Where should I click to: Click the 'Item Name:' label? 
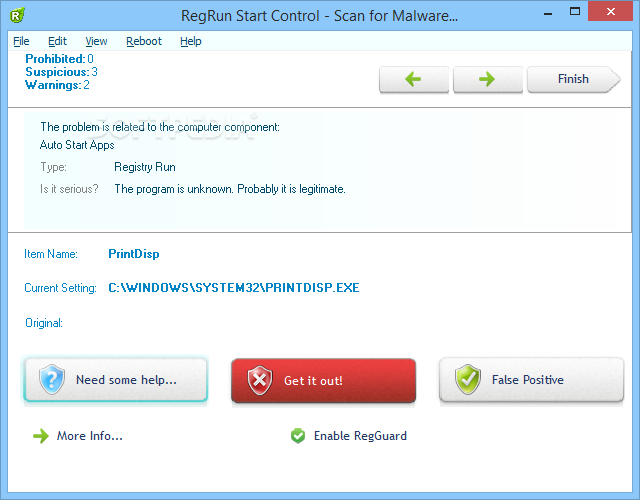point(51,254)
